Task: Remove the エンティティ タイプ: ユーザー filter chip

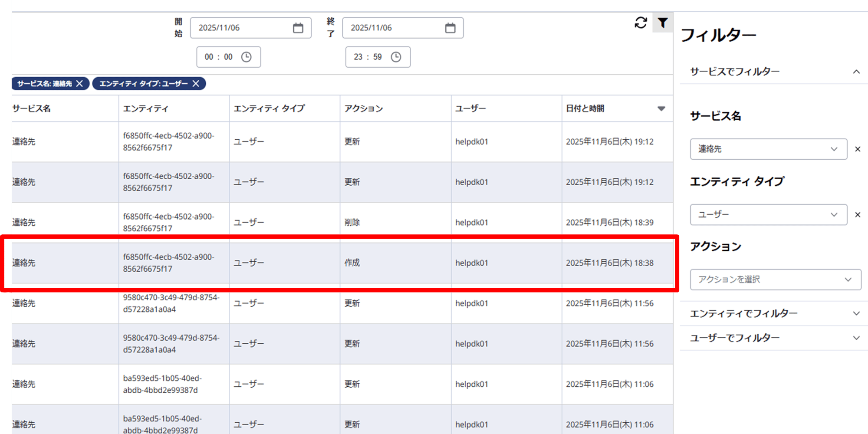Action: [x=196, y=84]
